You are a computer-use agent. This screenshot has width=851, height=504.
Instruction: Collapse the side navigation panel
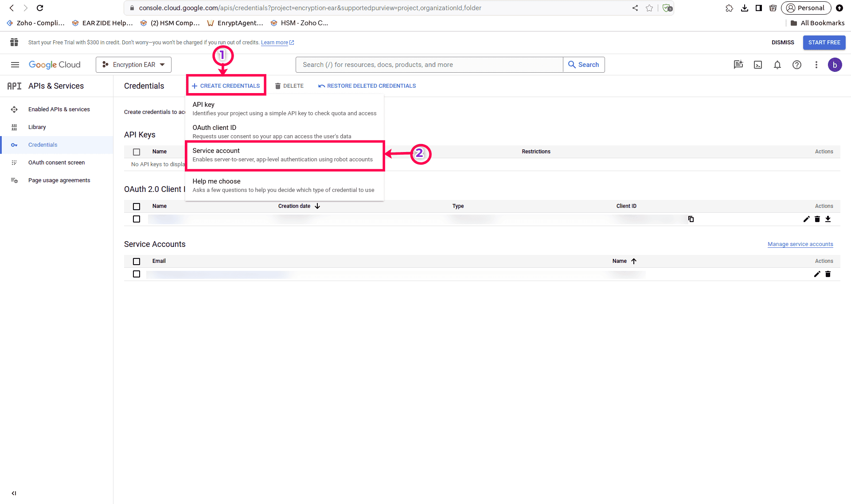tap(14, 493)
